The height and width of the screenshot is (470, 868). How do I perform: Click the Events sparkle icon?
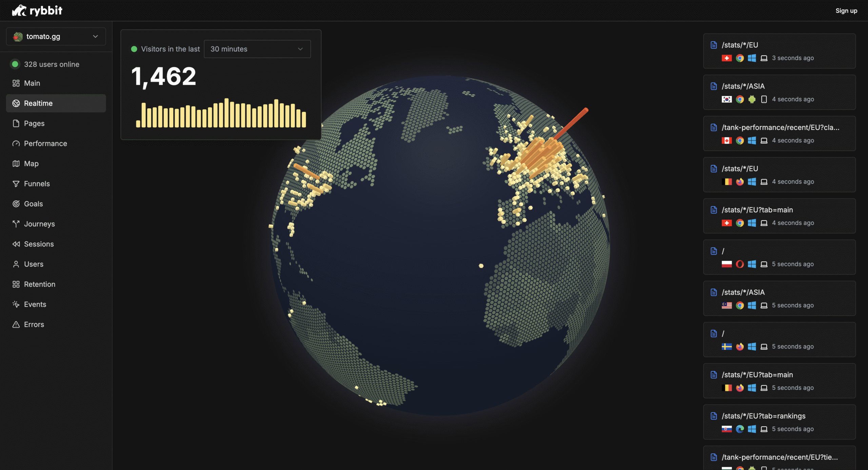16,304
